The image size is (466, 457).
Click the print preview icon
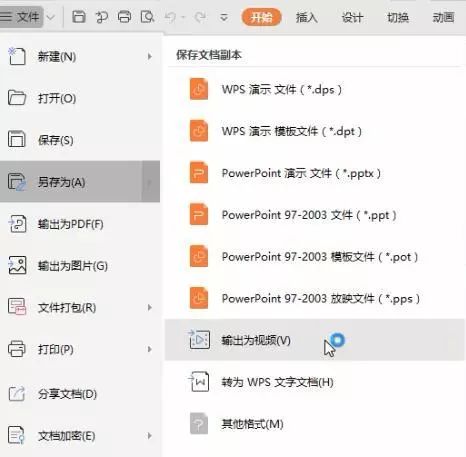click(147, 17)
